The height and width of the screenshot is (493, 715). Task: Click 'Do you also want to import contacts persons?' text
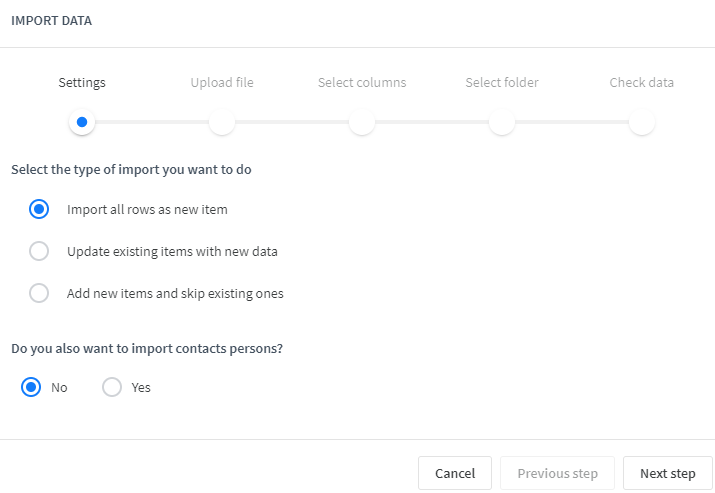coord(147,348)
